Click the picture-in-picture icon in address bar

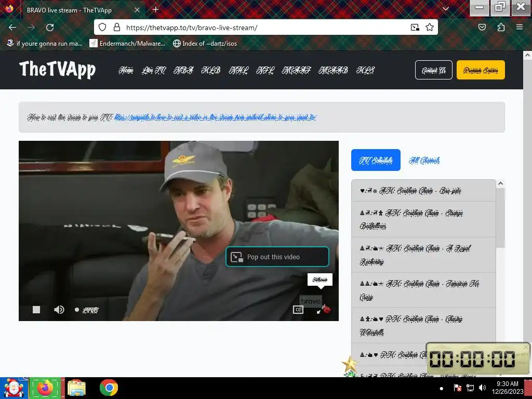coord(415,28)
